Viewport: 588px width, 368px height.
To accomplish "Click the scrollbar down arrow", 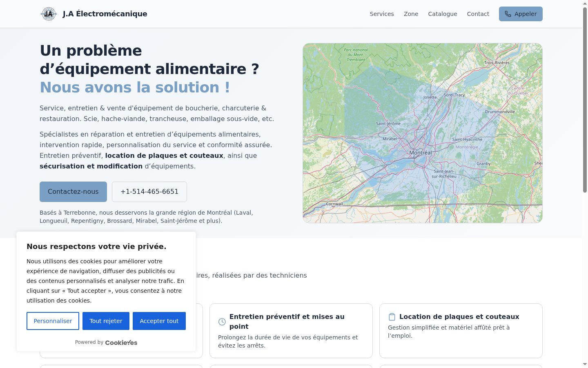I will 585,364.
